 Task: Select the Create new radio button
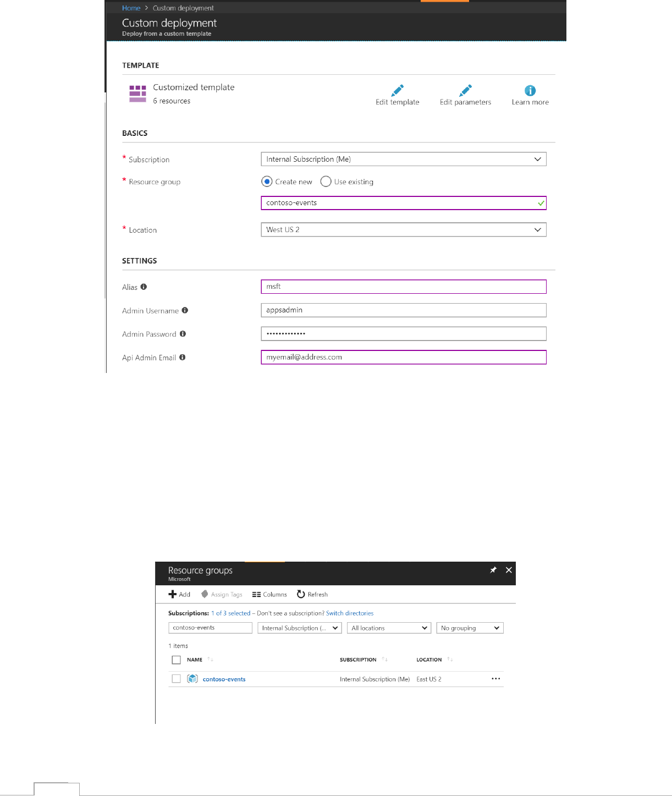pyautogui.click(x=267, y=182)
